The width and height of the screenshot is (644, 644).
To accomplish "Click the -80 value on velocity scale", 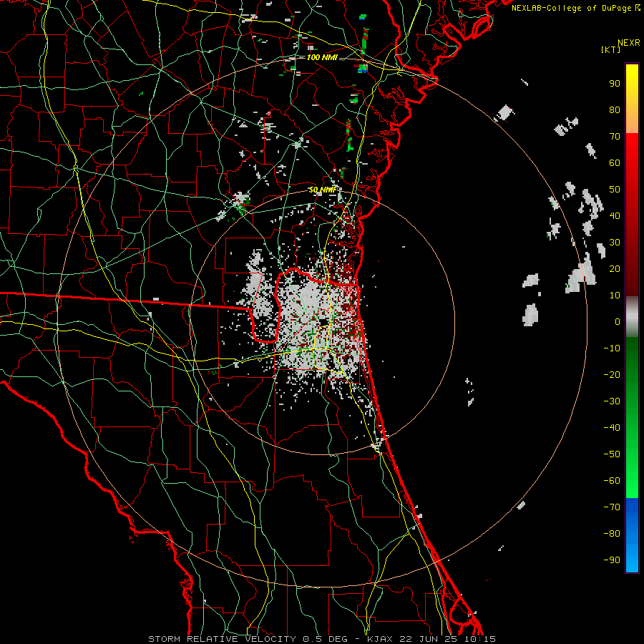I will pyautogui.click(x=612, y=534).
